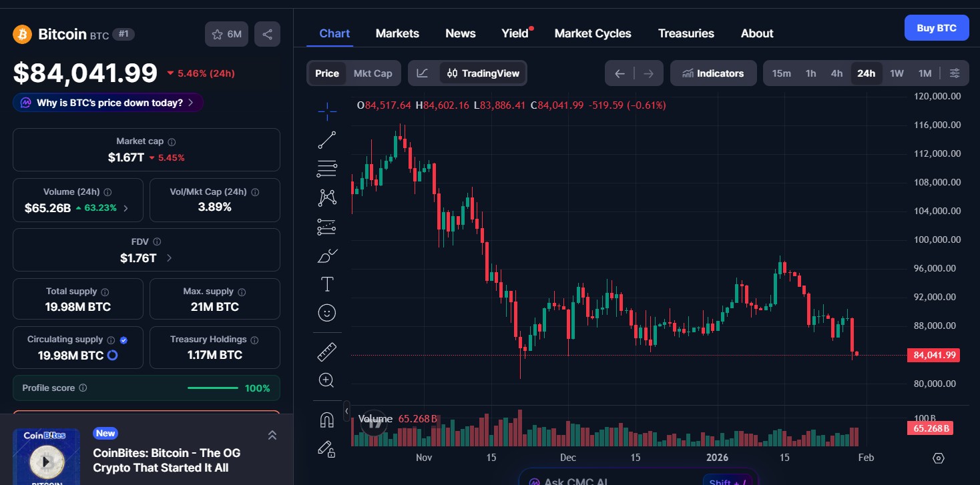Select the Brush drawing tool
This screenshot has height=485, width=980.
coord(326,256)
